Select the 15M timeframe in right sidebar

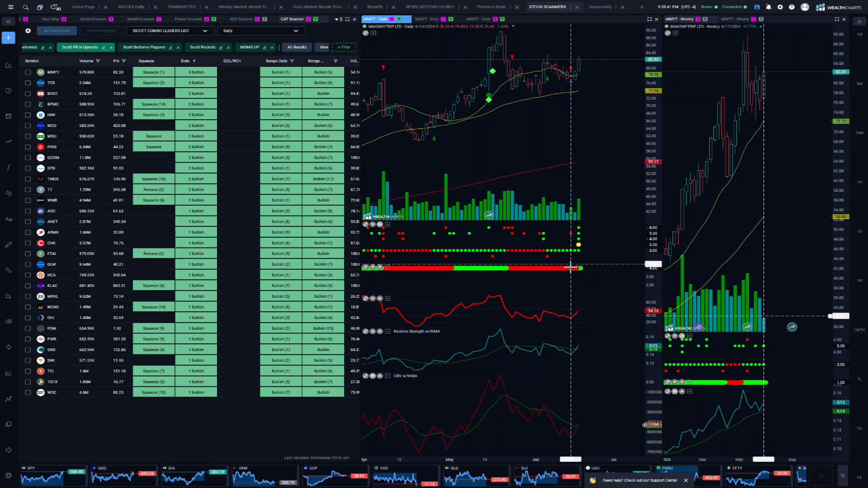[x=859, y=133]
